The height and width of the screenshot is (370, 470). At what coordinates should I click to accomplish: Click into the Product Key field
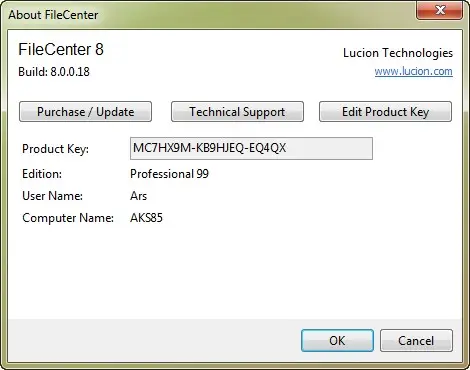tap(251, 148)
